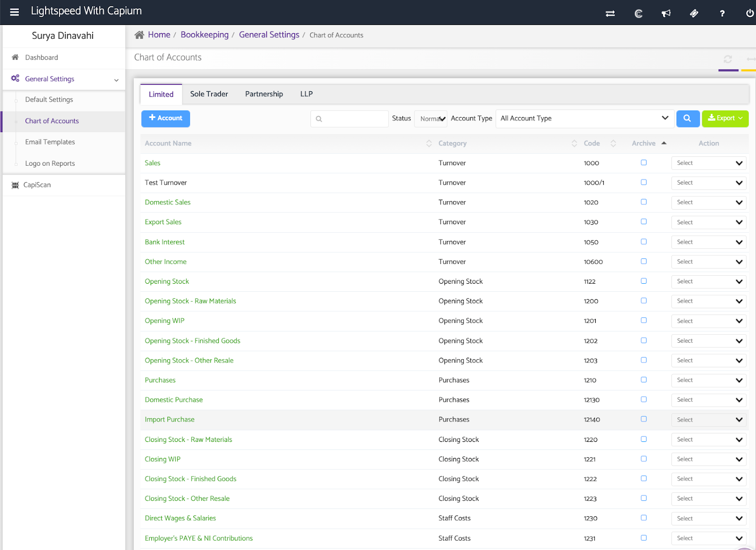The height and width of the screenshot is (550, 756).
Task: Open the Employer's PAYE & NI Contributions account
Action: point(199,538)
